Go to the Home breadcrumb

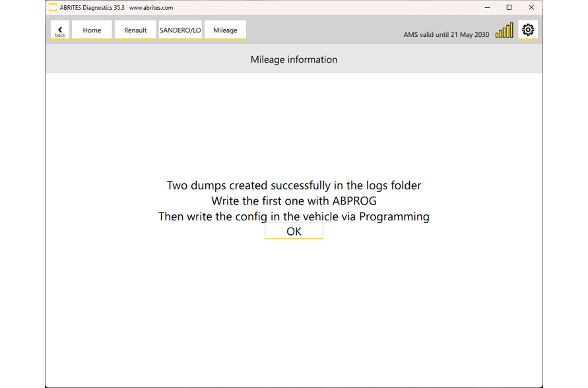click(x=92, y=30)
